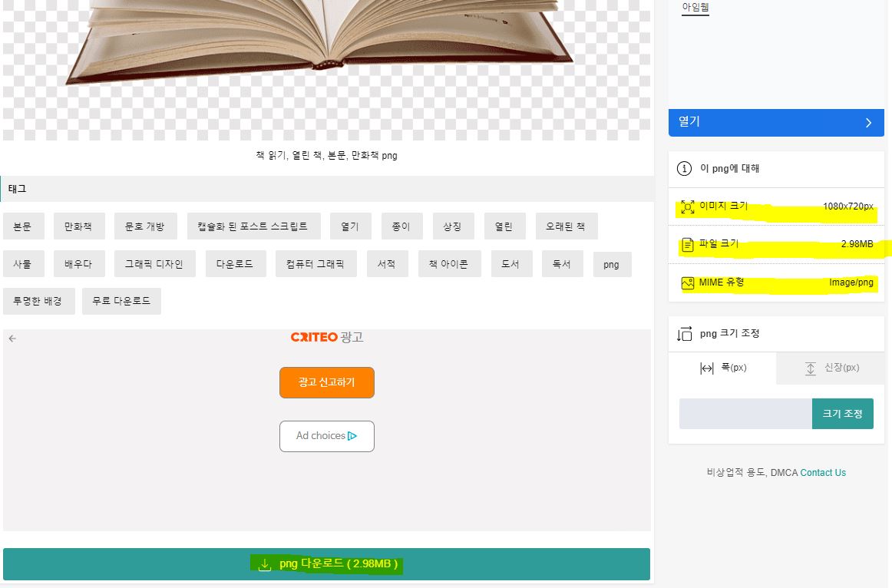
Task: Click the resize icon beside png 크기 조정
Action: pyautogui.click(x=685, y=334)
